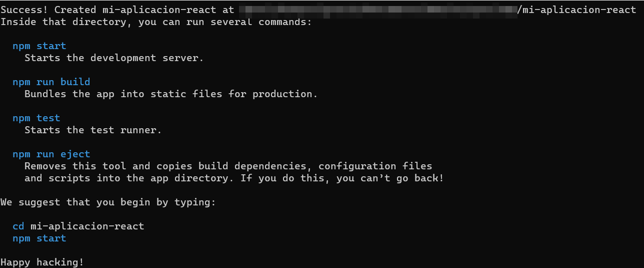Screen dimensions: 644x268
Task: Click the first 'npm start' command text
Action: [39, 46]
